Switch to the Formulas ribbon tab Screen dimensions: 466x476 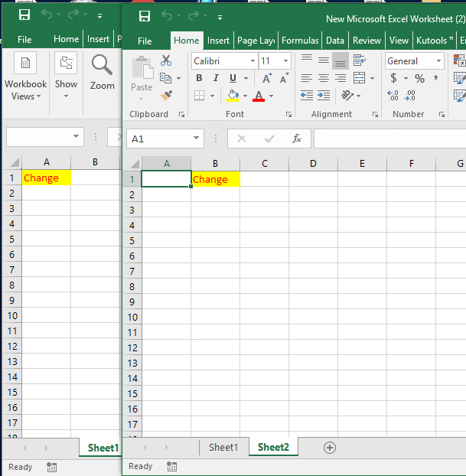tap(300, 41)
